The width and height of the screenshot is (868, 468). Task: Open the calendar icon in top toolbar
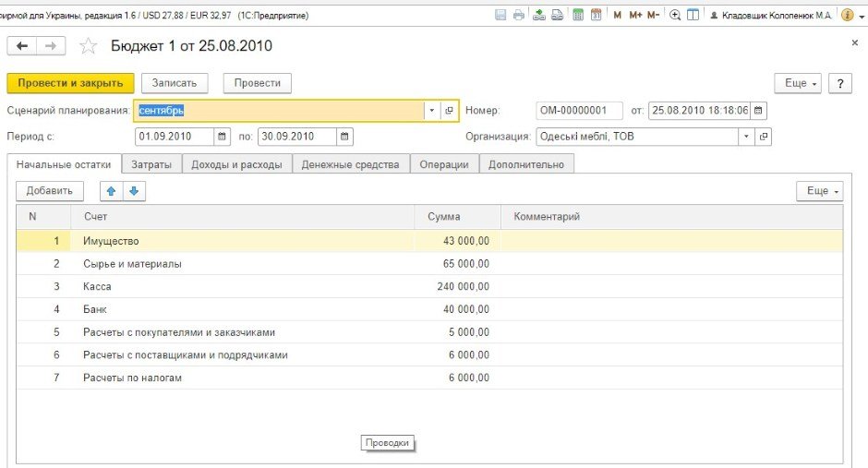click(597, 16)
